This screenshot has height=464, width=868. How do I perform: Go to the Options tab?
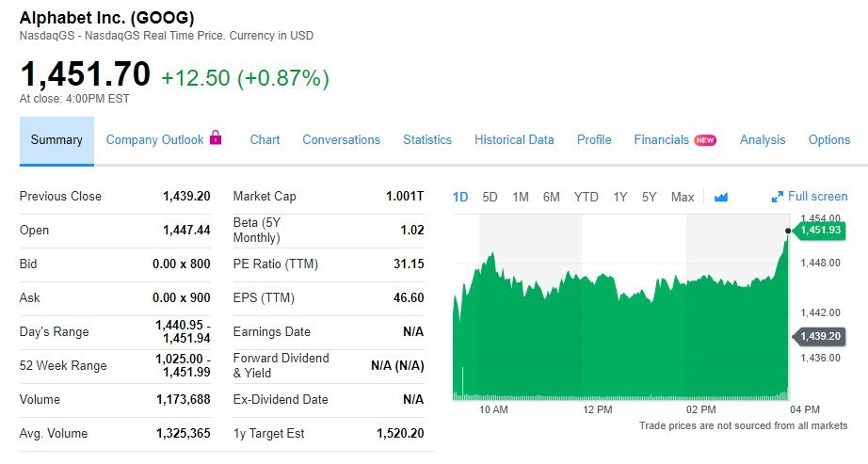pos(829,140)
